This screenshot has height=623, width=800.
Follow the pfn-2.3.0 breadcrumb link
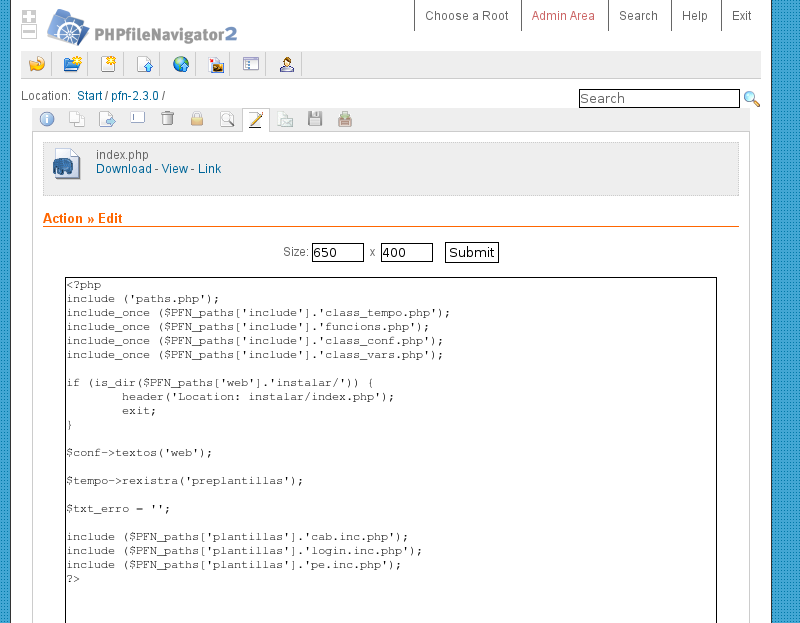(x=135, y=96)
